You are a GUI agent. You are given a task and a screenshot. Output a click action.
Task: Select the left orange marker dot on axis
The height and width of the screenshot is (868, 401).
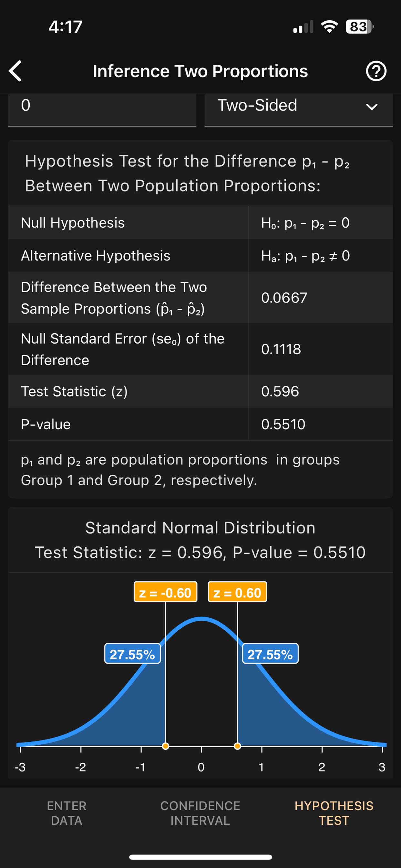pyautogui.click(x=165, y=746)
